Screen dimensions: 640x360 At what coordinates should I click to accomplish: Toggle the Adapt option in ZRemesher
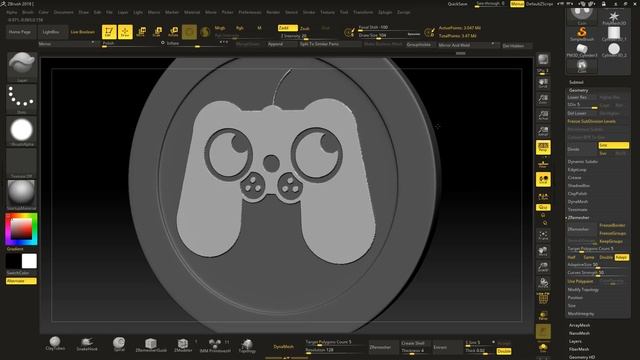pyautogui.click(x=621, y=257)
